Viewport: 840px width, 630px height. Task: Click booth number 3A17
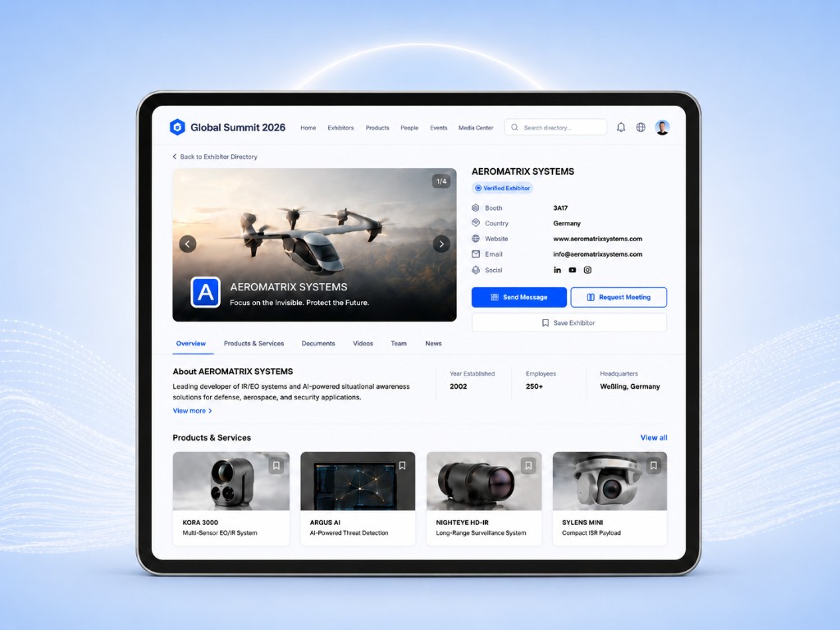click(x=560, y=208)
